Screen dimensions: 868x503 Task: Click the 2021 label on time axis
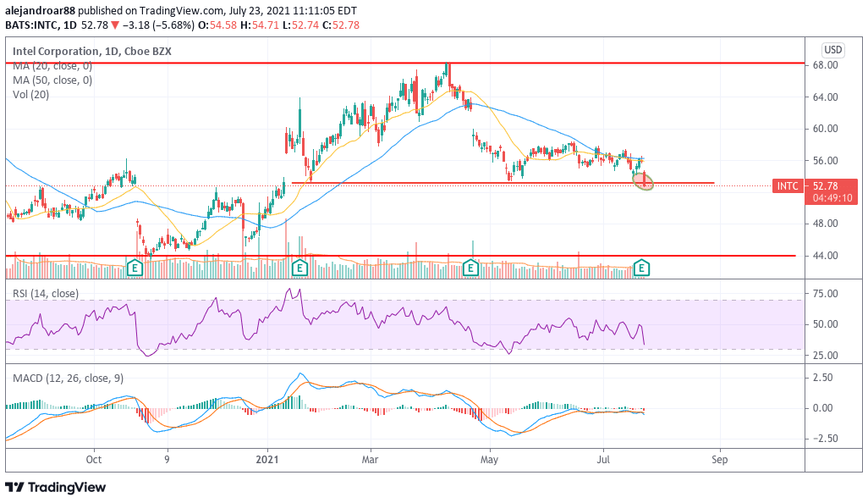click(x=267, y=460)
